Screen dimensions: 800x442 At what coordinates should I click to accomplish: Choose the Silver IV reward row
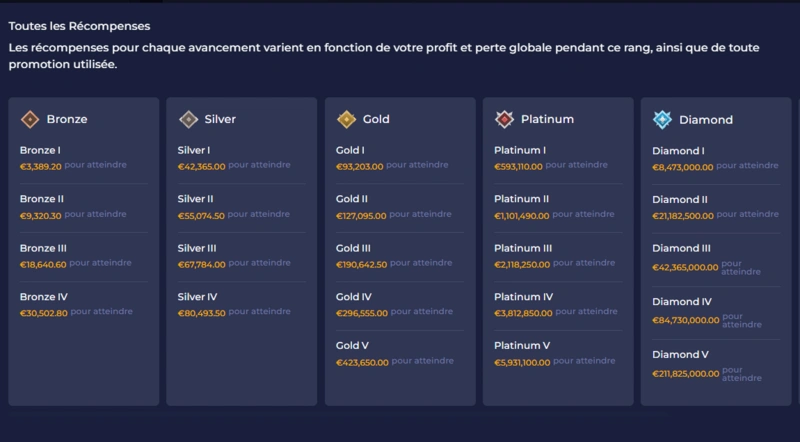coord(241,304)
